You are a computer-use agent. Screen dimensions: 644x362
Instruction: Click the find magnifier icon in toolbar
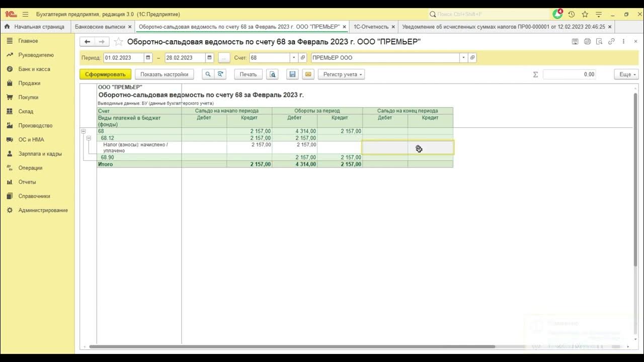pos(208,74)
